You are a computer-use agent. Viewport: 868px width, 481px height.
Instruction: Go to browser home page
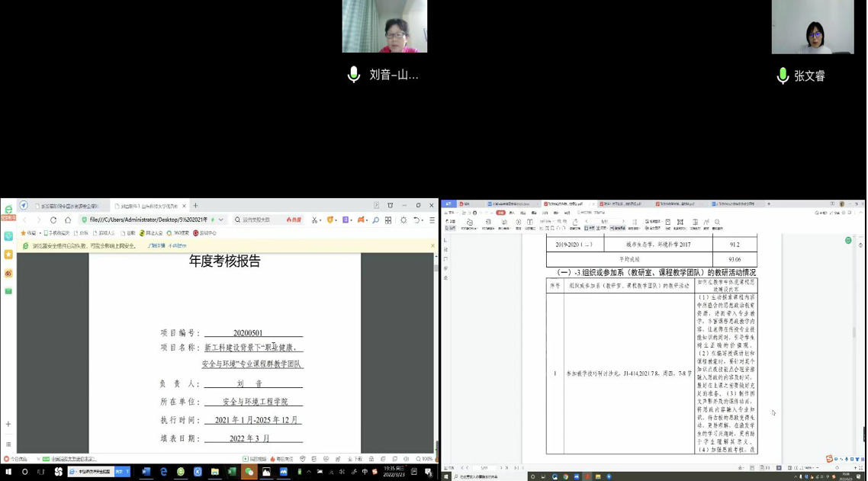pyautogui.click(x=67, y=220)
